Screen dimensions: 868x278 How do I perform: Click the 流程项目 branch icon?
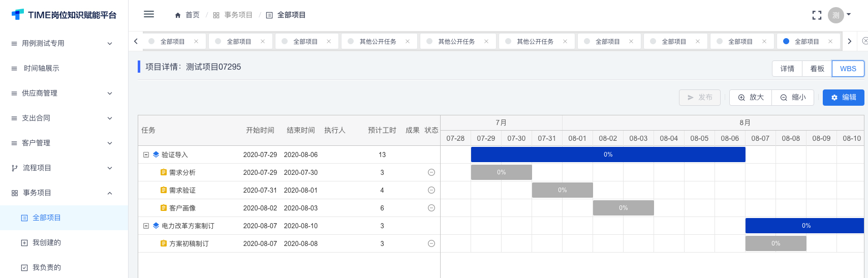(x=14, y=168)
